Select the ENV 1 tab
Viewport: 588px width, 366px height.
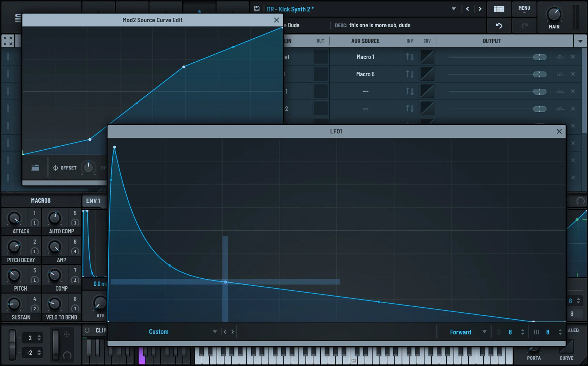(x=94, y=201)
